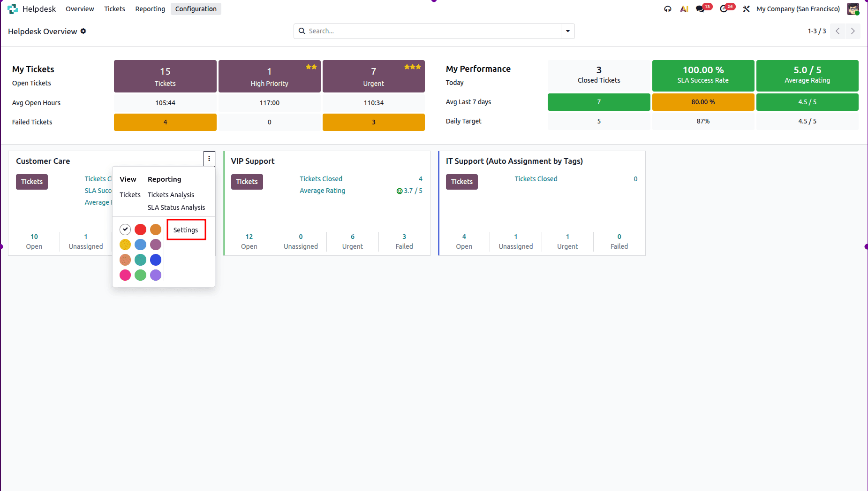Screen dimensions: 868x491
Task: Open the headset VoIP icon
Action: click(668, 9)
